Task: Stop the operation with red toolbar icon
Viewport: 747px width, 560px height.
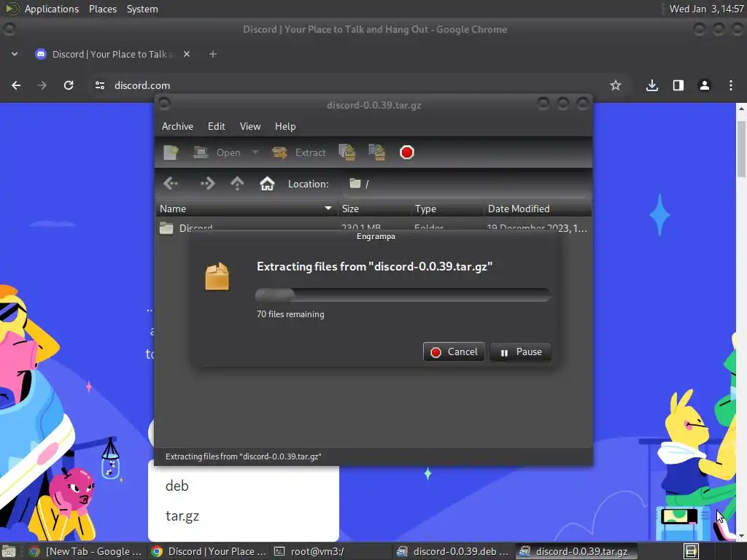Action: 406,152
